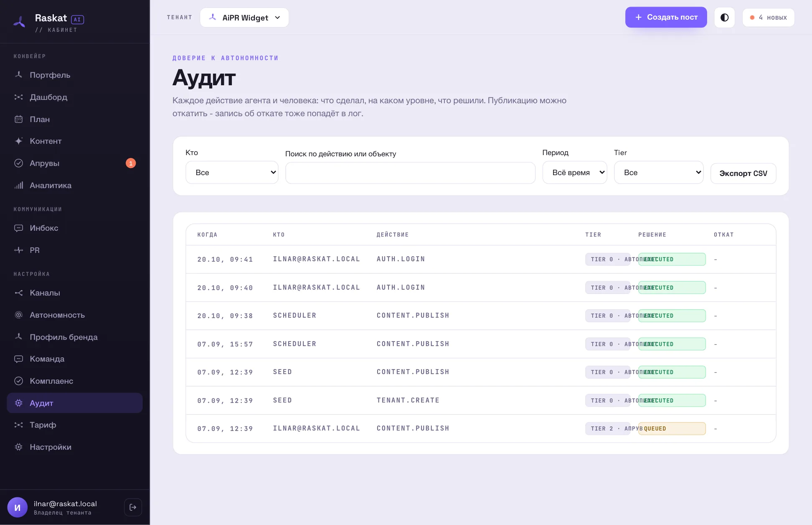812x525 pixels.
Task: Click SCHEDULER in the 20.10, 09:38 row
Action: coord(294,315)
